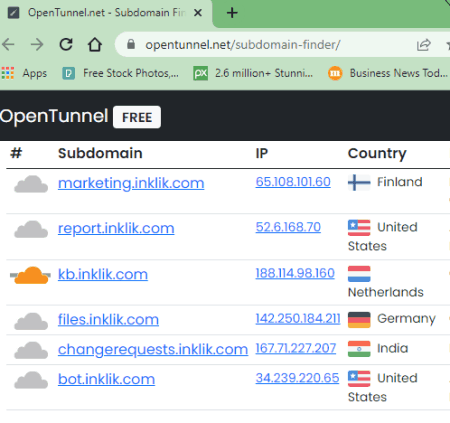This screenshot has width=450, height=423.
Task: Open the Apps bookmark shortcut
Action: 24,73
